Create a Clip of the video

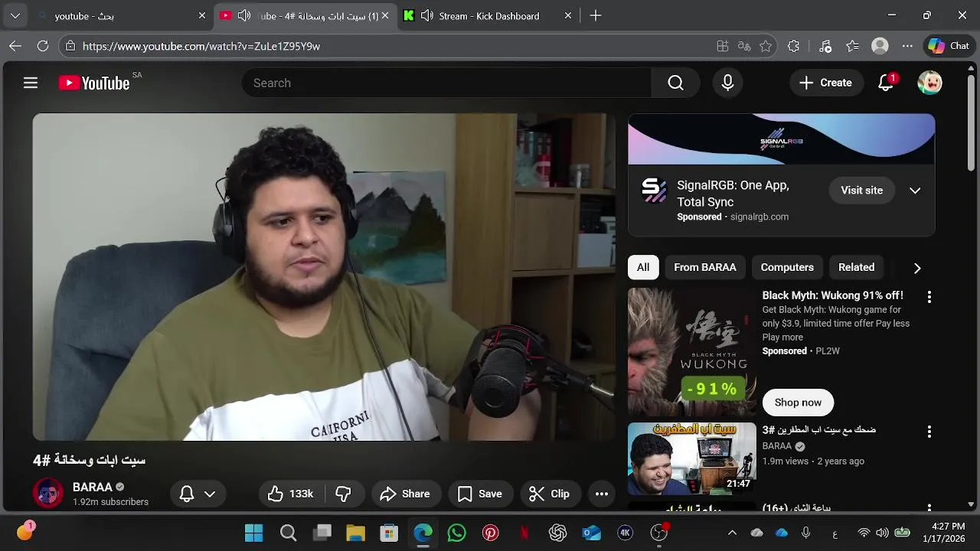[550, 494]
